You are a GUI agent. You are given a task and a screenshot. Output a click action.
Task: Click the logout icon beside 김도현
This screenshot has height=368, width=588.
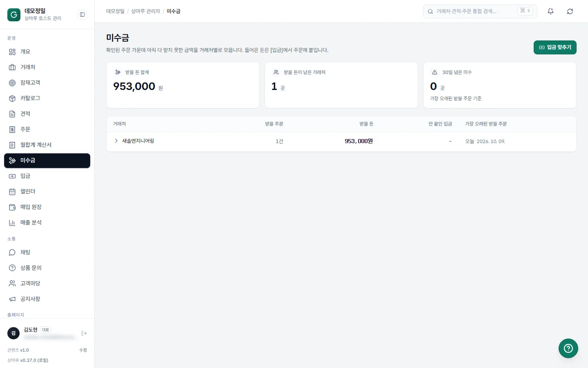(84, 333)
